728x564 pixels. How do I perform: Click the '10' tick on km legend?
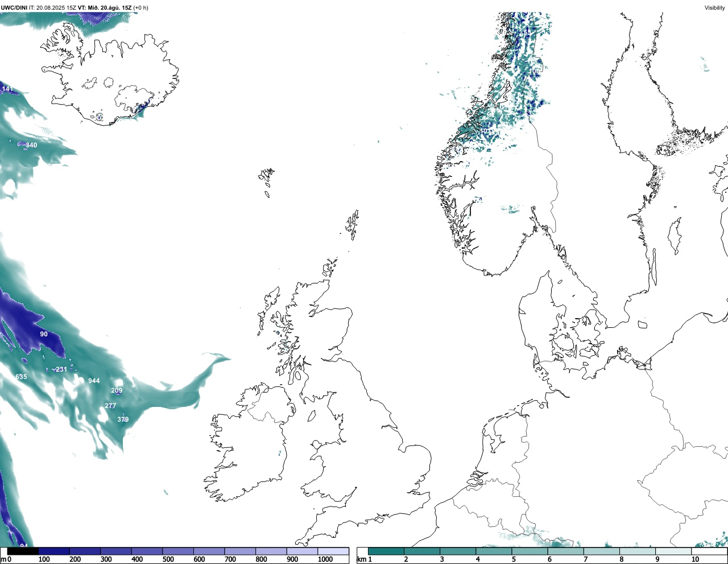tap(695, 559)
